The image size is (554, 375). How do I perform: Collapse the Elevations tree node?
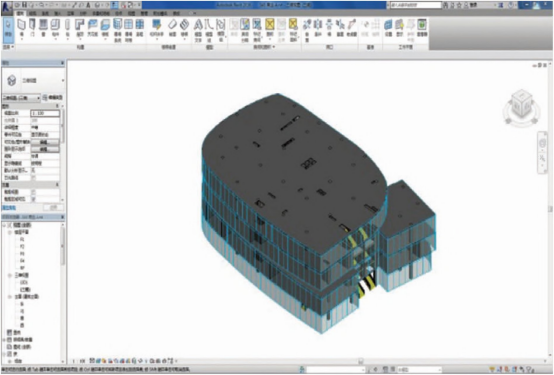point(10,297)
